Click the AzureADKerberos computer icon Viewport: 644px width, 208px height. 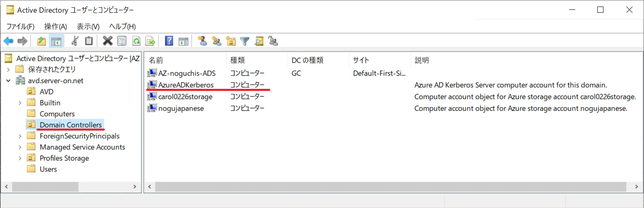152,84
